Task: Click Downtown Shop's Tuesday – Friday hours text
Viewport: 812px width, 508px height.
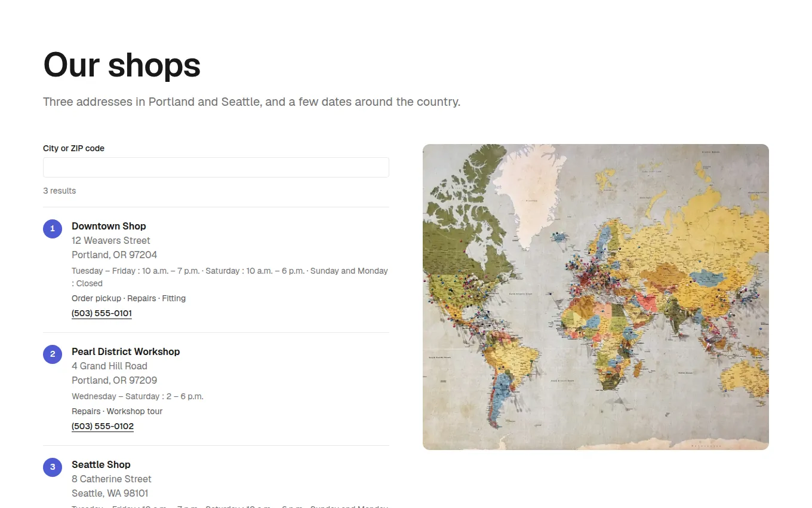Action: point(230,277)
